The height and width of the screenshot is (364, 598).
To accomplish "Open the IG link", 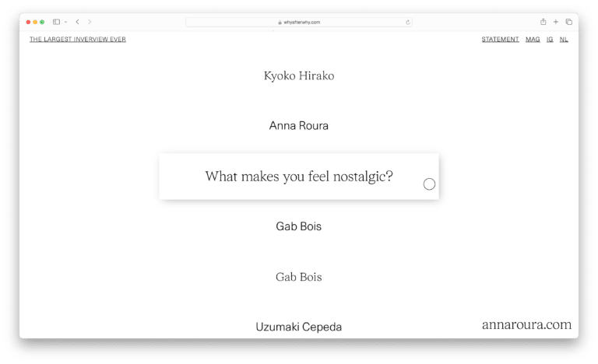I will point(550,39).
